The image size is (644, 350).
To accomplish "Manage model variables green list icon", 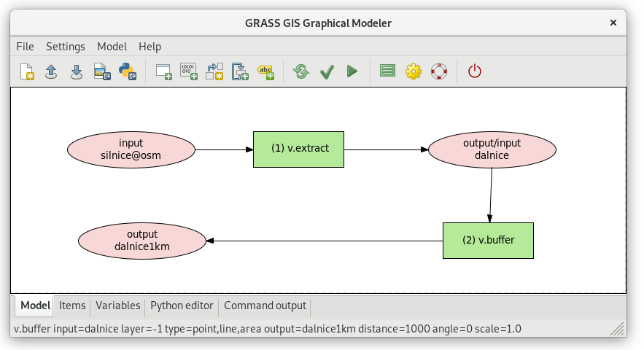I will click(387, 71).
